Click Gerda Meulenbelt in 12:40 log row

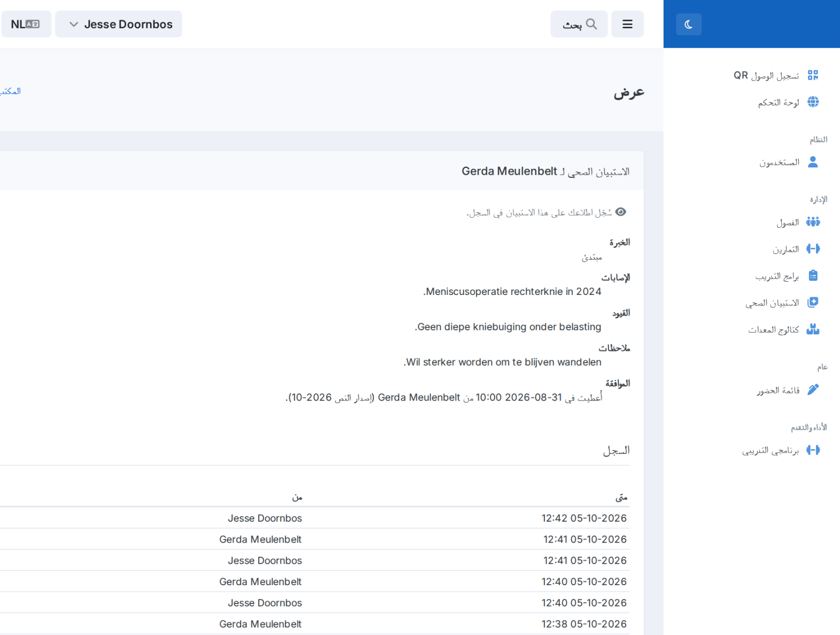tap(260, 581)
